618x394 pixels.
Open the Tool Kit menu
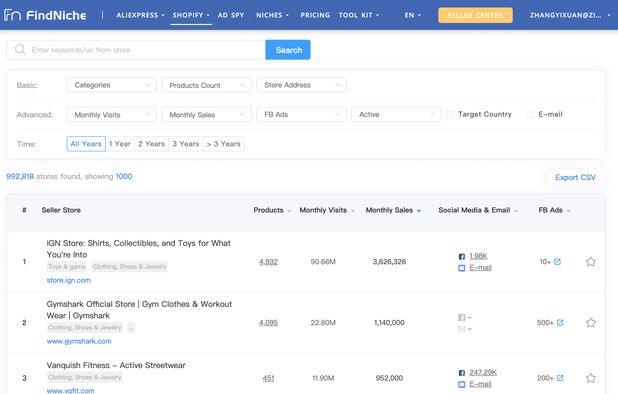[x=359, y=15]
